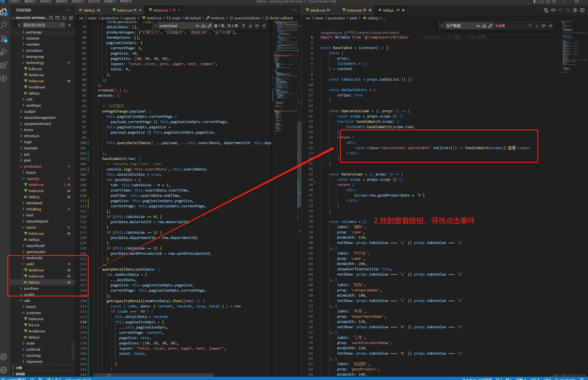The width and height of the screenshot is (588, 380).
Task: Click the New File icon in explorer header
Action: click(x=51, y=18)
